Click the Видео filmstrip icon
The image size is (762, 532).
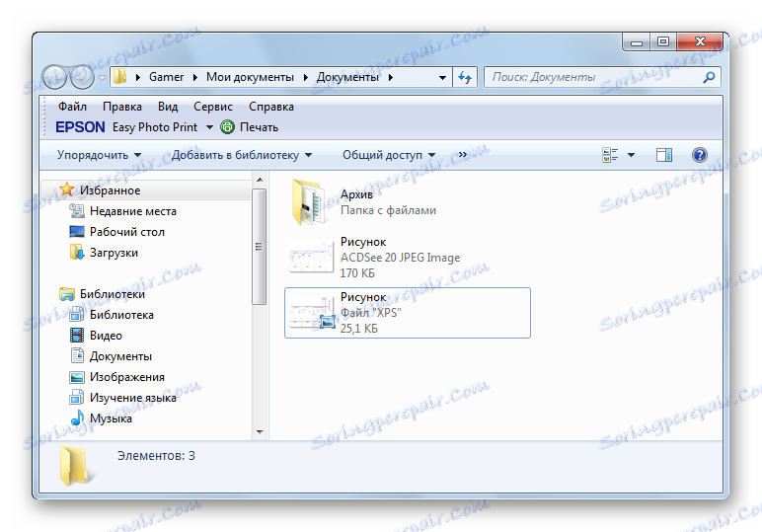pyautogui.click(x=77, y=336)
